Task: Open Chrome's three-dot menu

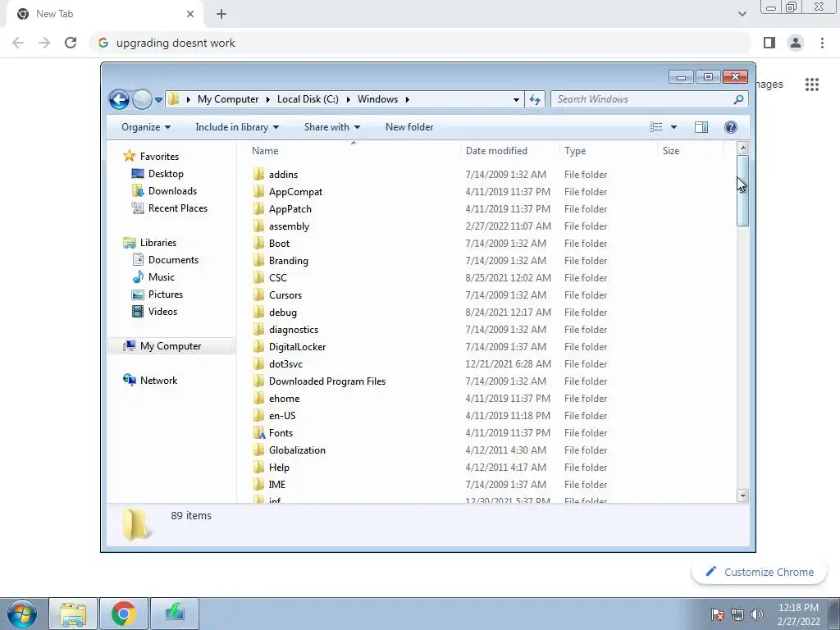Action: [x=822, y=43]
